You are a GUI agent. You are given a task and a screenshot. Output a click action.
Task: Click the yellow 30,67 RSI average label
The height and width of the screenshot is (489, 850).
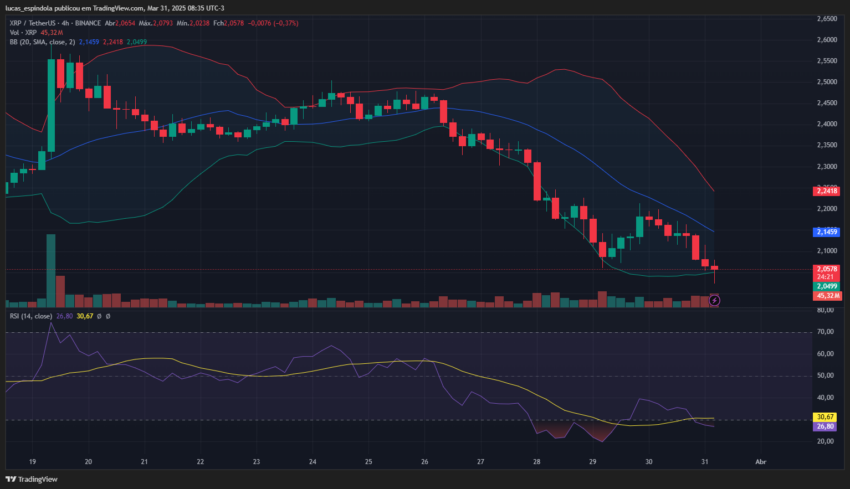click(x=825, y=417)
